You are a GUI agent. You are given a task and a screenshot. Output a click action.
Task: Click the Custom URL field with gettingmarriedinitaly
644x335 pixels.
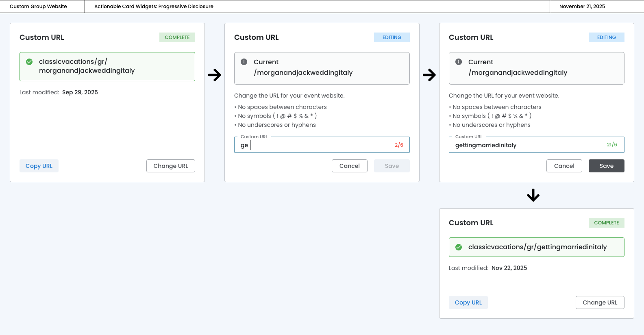pyautogui.click(x=529, y=145)
